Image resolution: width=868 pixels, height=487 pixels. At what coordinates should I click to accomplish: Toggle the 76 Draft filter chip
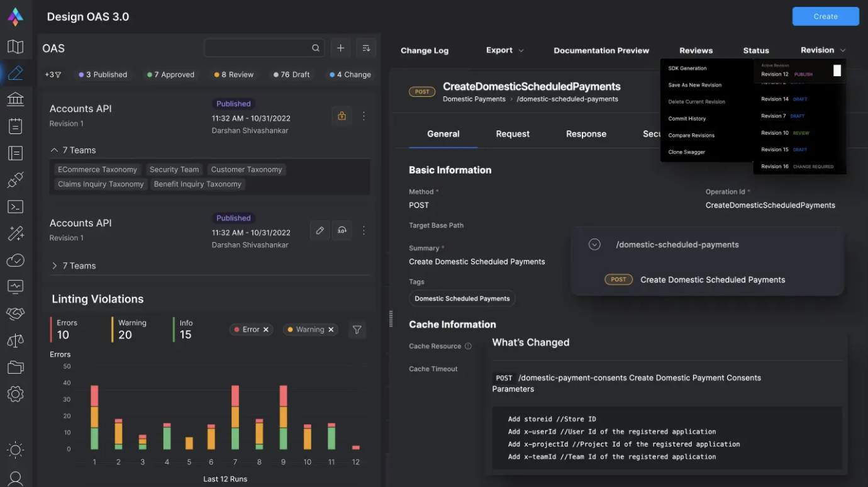[x=291, y=74]
